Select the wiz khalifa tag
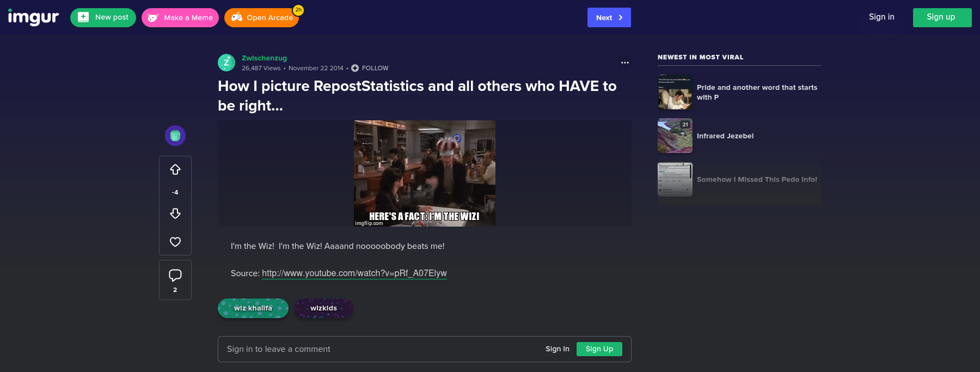Viewport: 980px width, 372px height. click(253, 308)
